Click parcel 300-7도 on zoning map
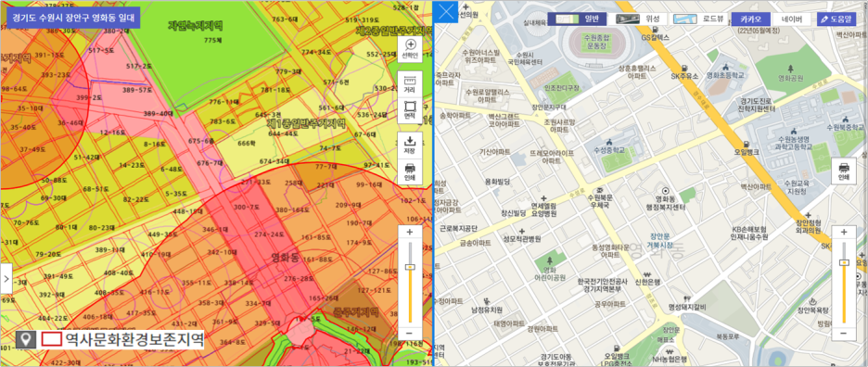 247,207
